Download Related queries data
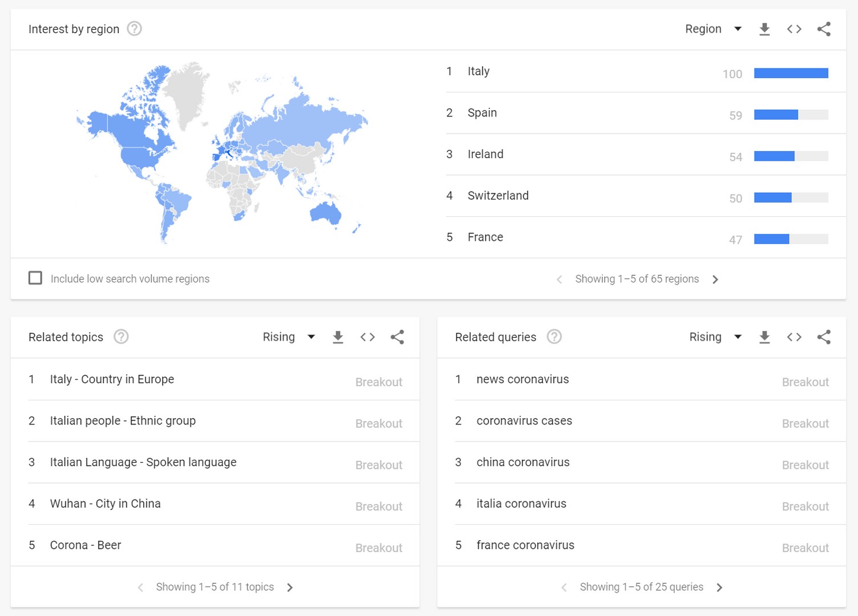Image resolution: width=858 pixels, height=616 pixels. [764, 337]
